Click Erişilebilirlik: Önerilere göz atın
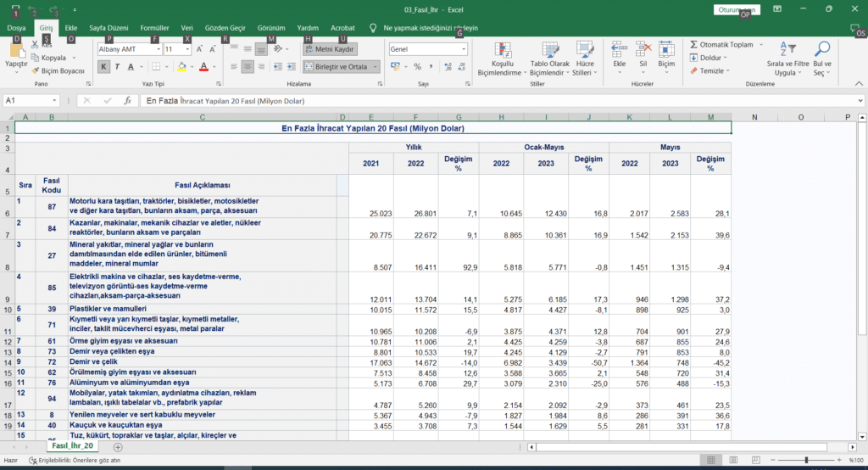This screenshot has height=470, width=868. (x=75, y=460)
